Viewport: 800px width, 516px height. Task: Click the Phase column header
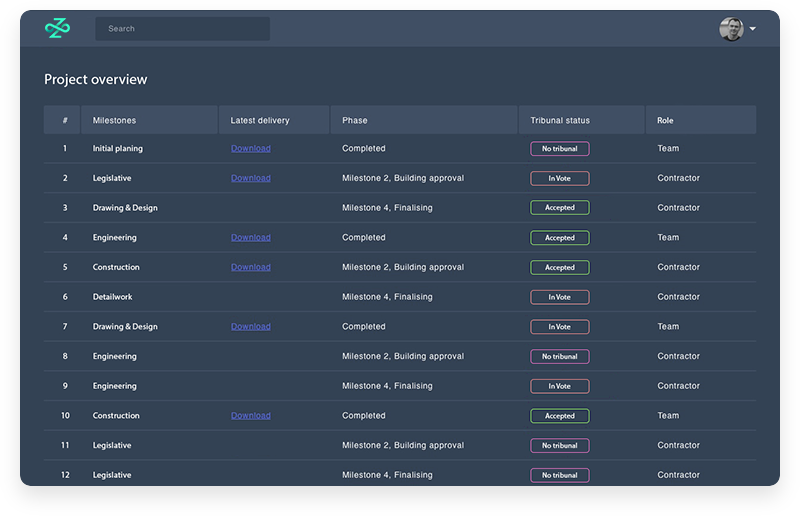click(x=355, y=121)
